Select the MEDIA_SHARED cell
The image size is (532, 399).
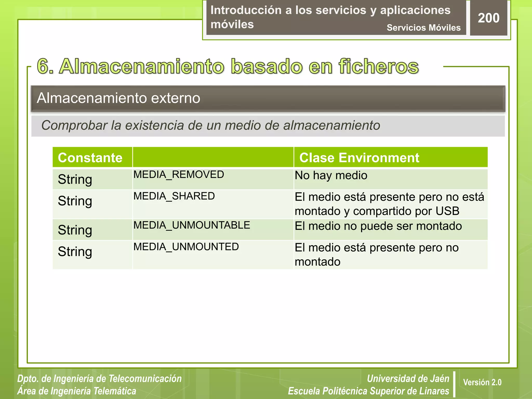[213, 204]
